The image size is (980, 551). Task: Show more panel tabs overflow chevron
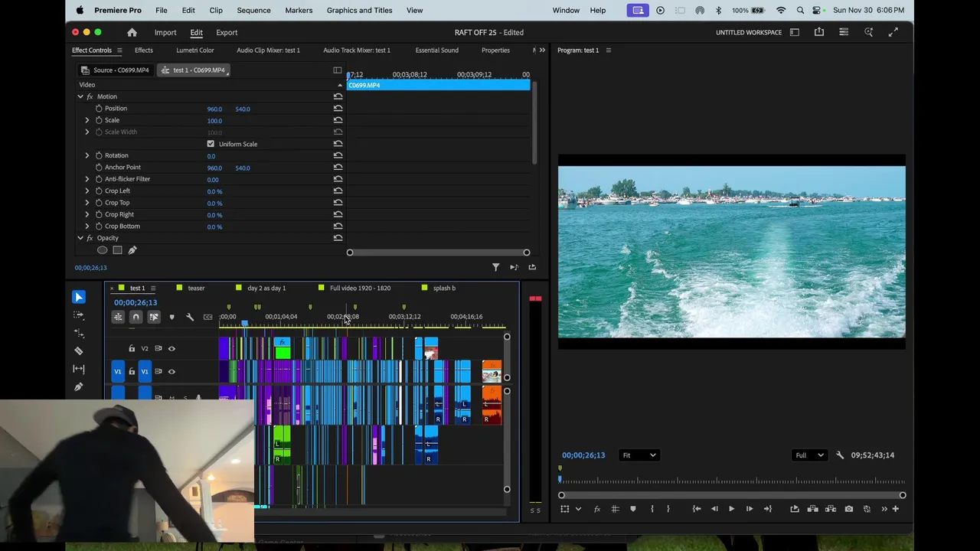542,51
